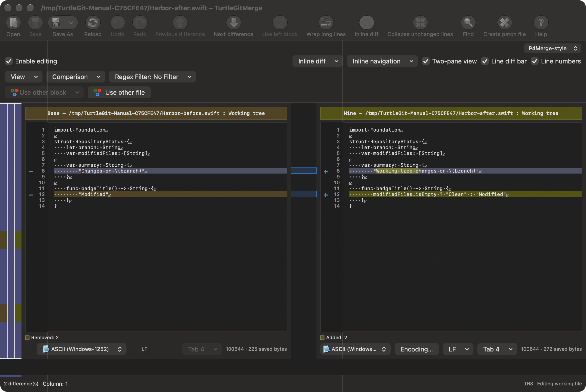This screenshot has height=392, width=586.
Task: Toggle the Inline diff toolbar icon
Action: pos(367,22)
